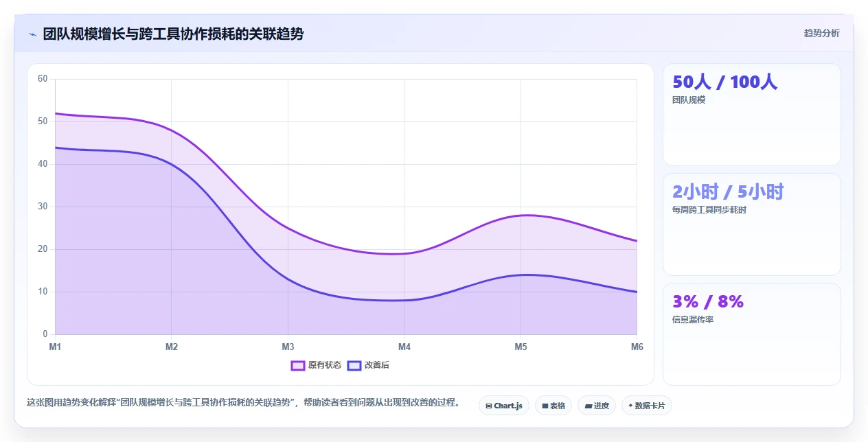Screen dimensions: 868x442
Task: Select the 进度 tag chip
Action: click(596, 406)
